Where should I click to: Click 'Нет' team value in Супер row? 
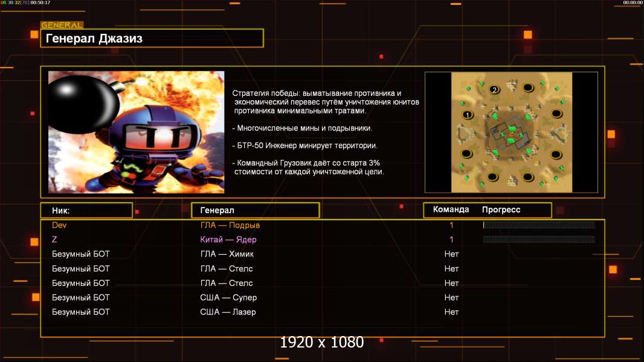pos(451,297)
